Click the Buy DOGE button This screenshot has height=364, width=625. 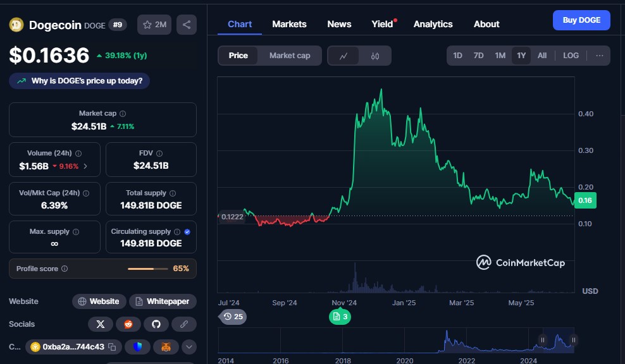581,20
